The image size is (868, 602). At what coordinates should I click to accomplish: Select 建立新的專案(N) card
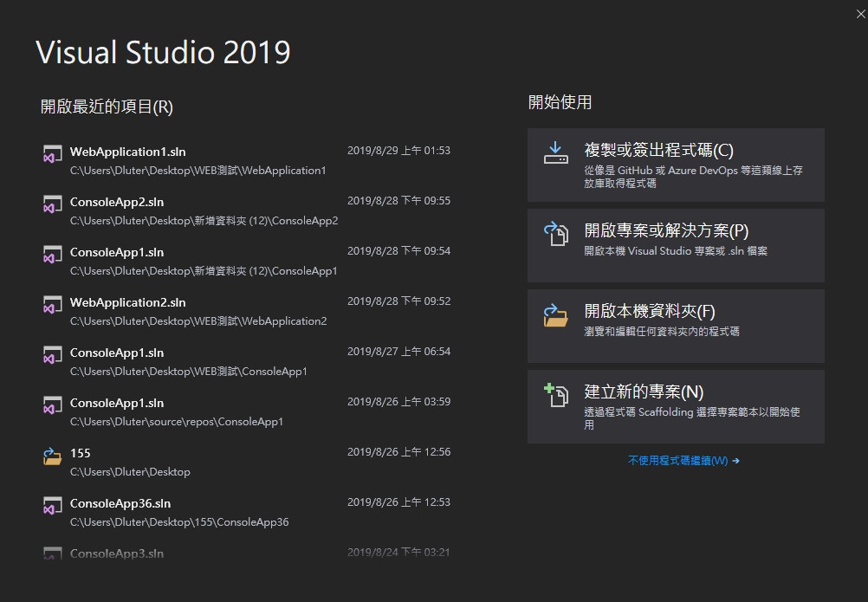click(x=676, y=407)
